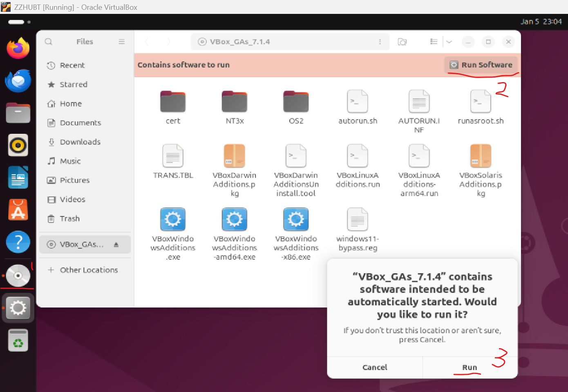Select VBoxDarwinAdditionsUninstall.tool file
Image resolution: width=568 pixels, height=392 pixels.
[296, 171]
